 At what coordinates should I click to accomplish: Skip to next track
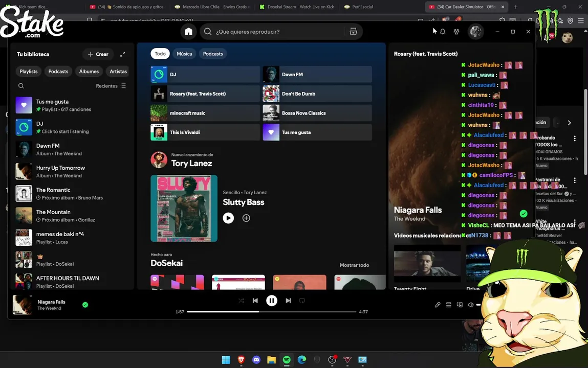(x=288, y=301)
